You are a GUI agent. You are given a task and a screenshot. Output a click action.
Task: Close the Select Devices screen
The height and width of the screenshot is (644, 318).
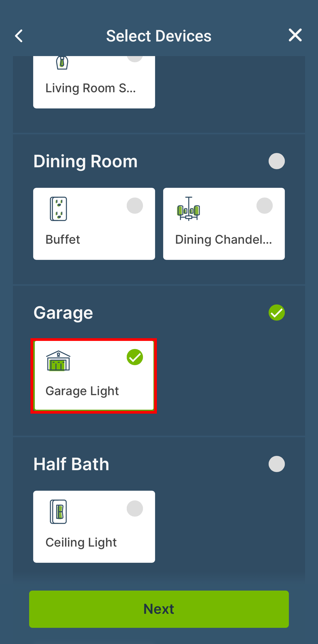click(x=295, y=35)
